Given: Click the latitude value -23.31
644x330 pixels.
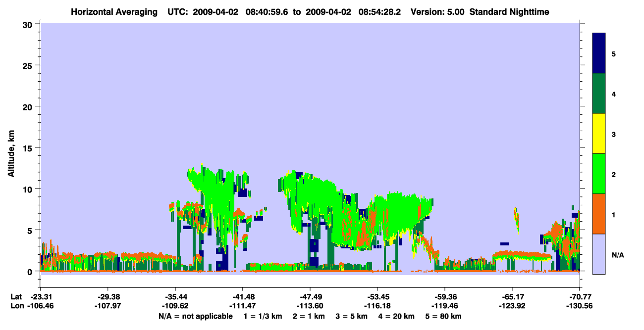Looking at the screenshot, I should [40, 297].
